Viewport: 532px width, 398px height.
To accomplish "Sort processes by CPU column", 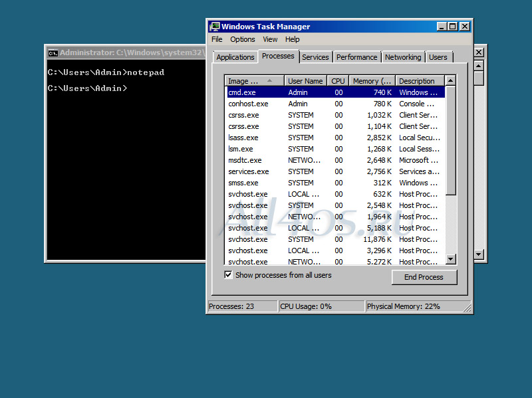I will pyautogui.click(x=338, y=81).
